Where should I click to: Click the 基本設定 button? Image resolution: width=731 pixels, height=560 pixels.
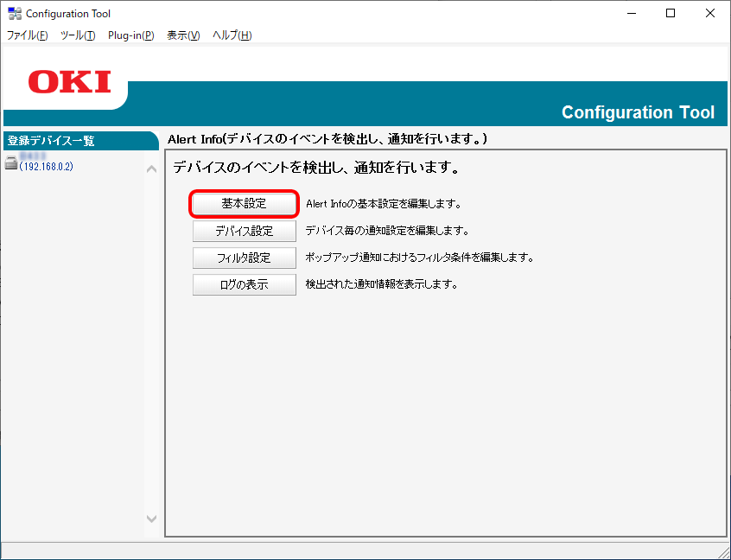pyautogui.click(x=245, y=204)
